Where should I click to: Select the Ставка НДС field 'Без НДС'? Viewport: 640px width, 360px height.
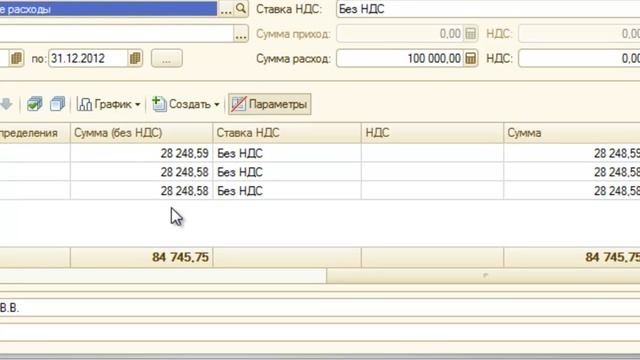pyautogui.click(x=488, y=9)
